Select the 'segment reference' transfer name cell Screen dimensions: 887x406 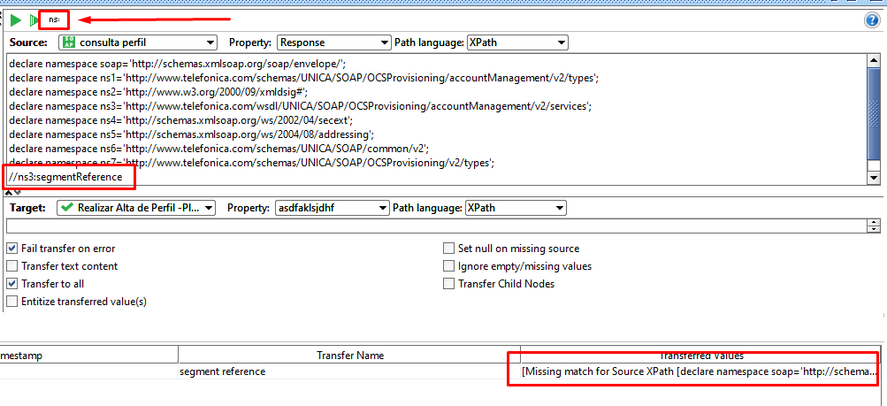(x=350, y=372)
